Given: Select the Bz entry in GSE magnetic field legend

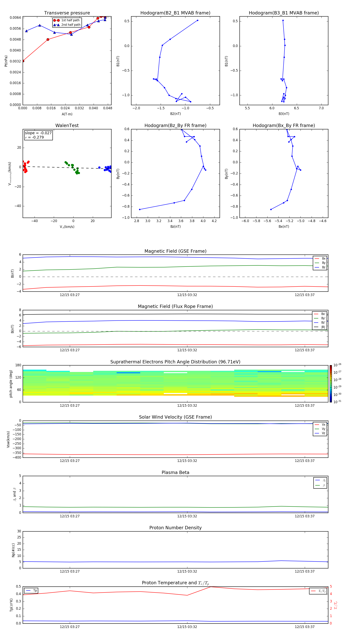Looking at the screenshot, I should pos(320,267).
